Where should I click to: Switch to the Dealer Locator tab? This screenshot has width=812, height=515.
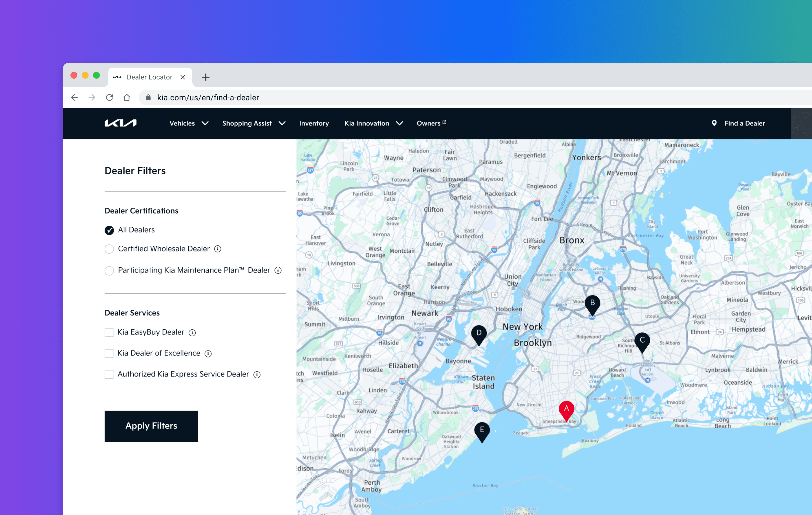(x=150, y=77)
